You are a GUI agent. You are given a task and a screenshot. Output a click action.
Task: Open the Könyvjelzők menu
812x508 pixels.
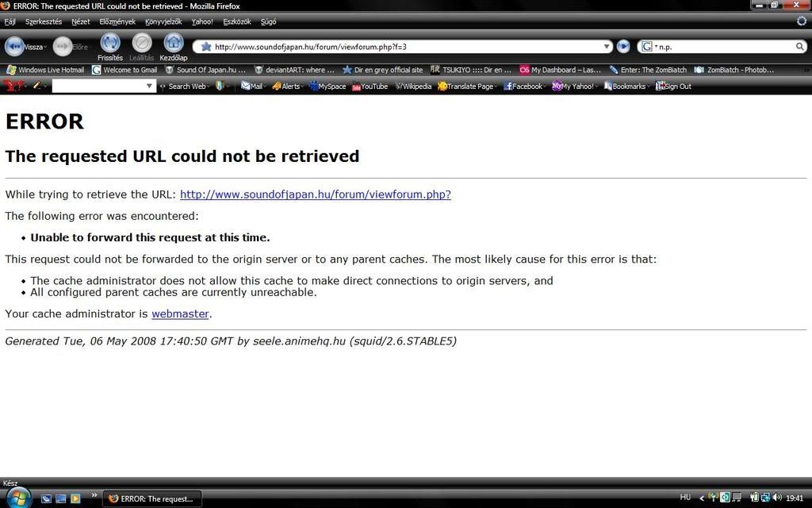tap(163, 21)
